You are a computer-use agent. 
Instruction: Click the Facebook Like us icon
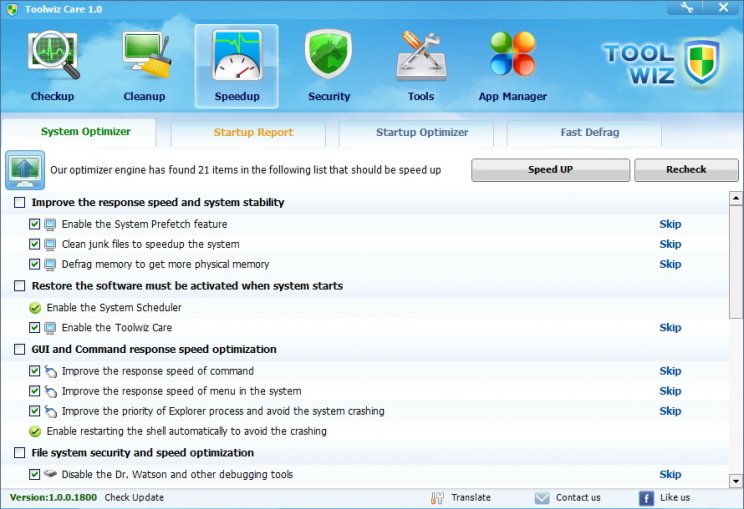click(x=646, y=498)
